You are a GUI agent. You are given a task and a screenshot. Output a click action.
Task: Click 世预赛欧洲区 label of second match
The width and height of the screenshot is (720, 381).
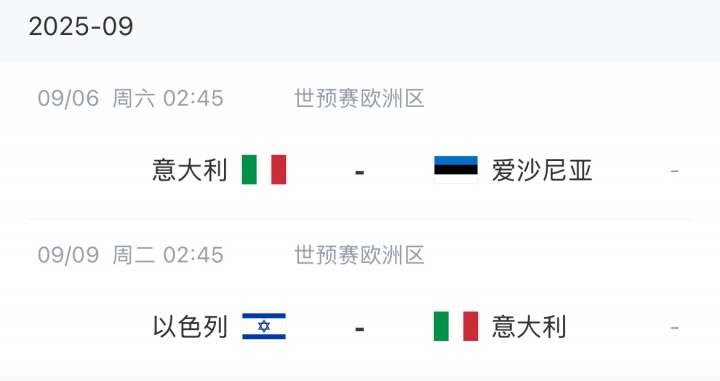359,255
